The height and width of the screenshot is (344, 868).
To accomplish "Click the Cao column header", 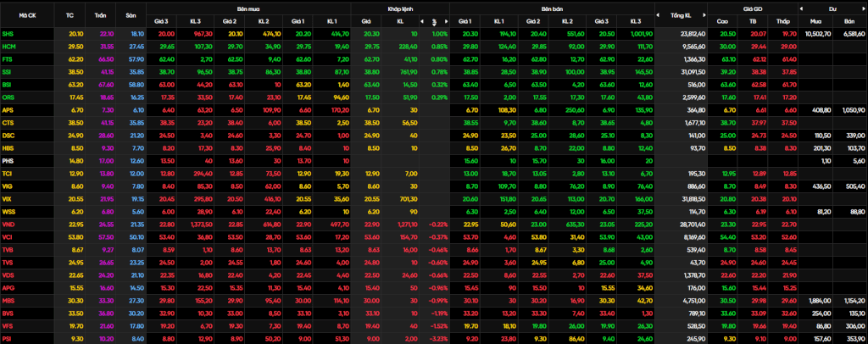I will pyautogui.click(x=722, y=21).
